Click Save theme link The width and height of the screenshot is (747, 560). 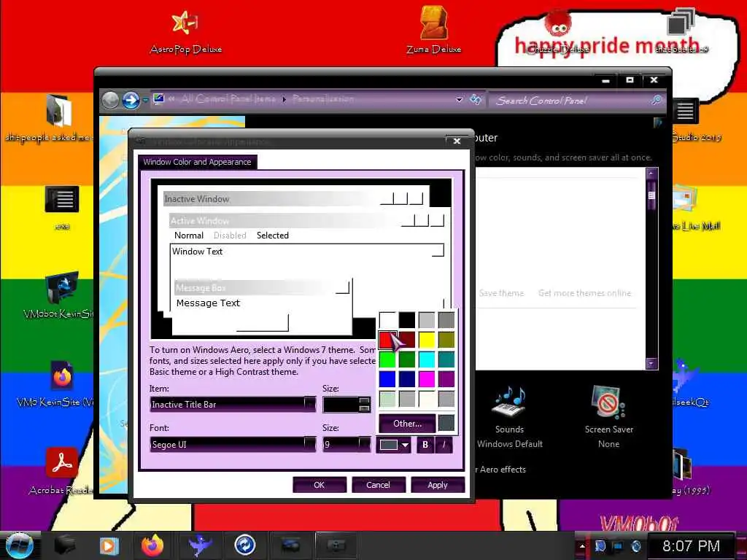tap(501, 293)
